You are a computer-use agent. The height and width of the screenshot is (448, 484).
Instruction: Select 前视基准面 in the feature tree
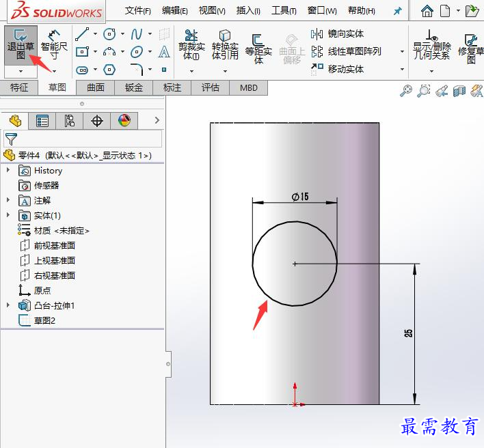(48, 245)
